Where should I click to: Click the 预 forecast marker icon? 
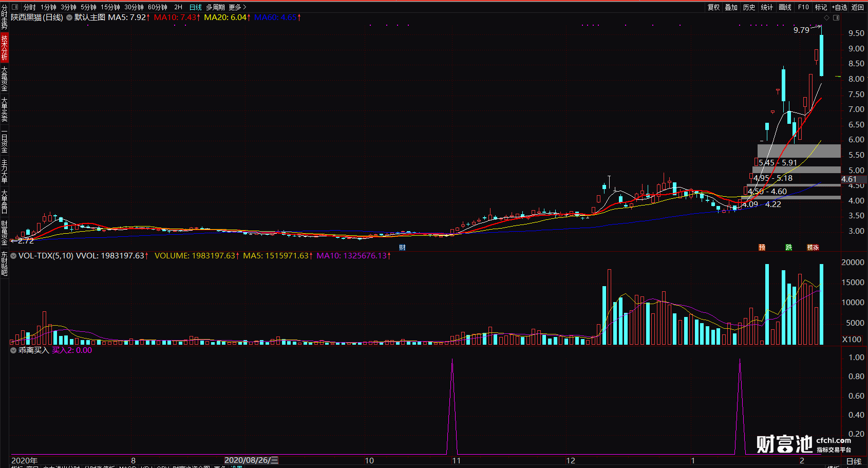pos(762,248)
